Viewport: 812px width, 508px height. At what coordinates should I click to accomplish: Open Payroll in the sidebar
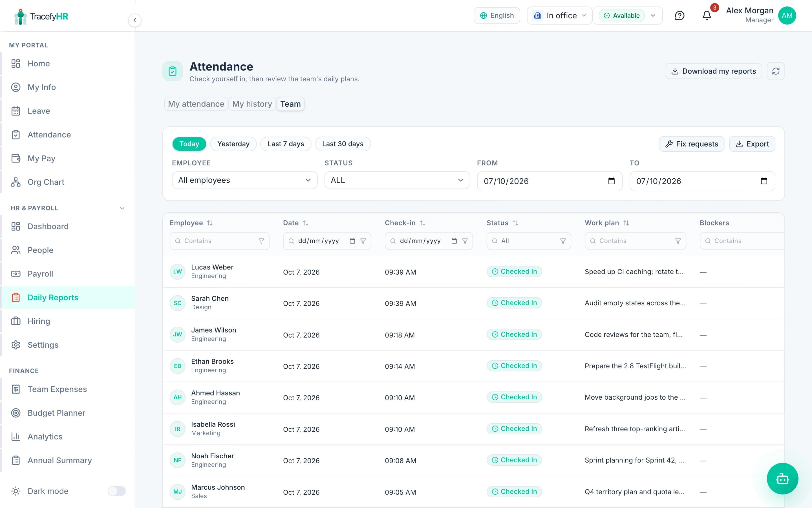[x=68, y=274]
